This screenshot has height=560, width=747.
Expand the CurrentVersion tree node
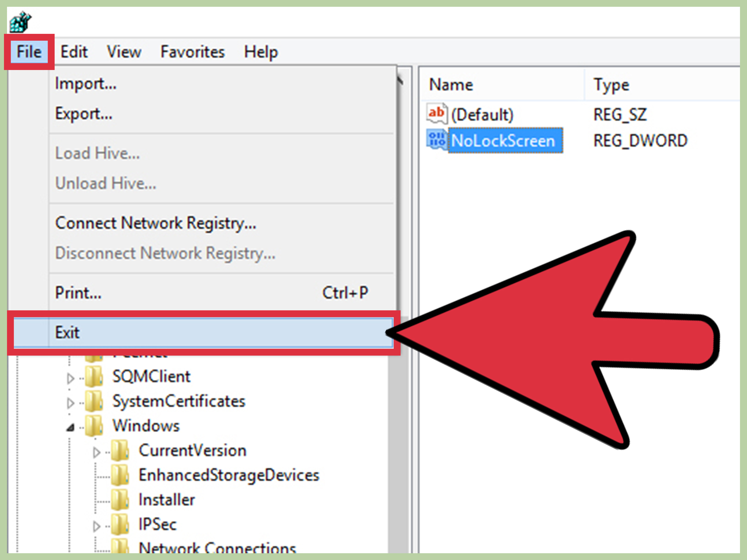[x=97, y=452]
